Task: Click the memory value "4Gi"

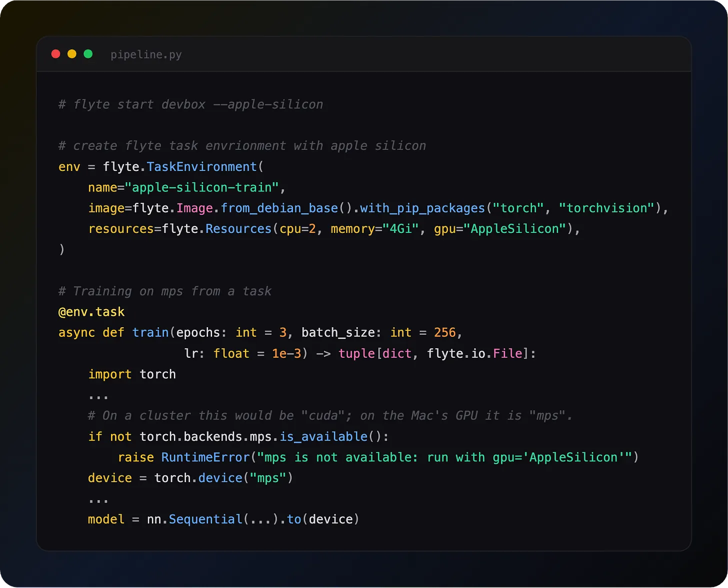Action: click(400, 229)
